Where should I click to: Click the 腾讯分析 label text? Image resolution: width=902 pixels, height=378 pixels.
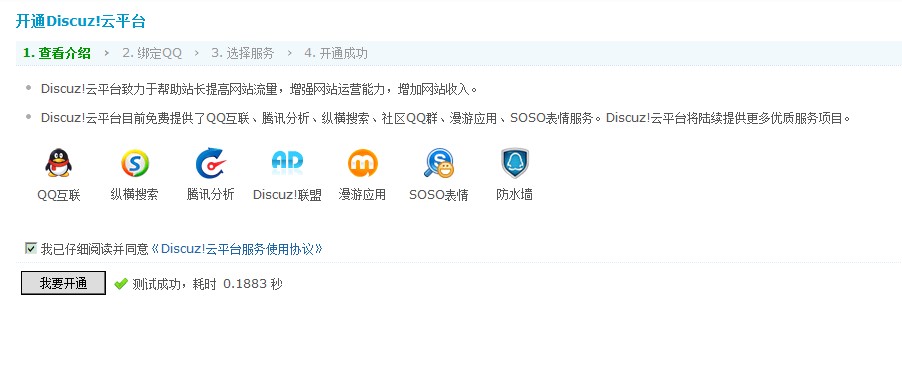211,194
